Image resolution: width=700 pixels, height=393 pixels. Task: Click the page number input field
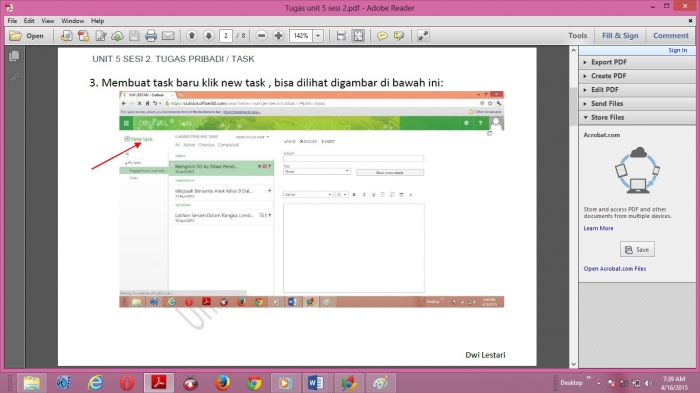(x=226, y=36)
